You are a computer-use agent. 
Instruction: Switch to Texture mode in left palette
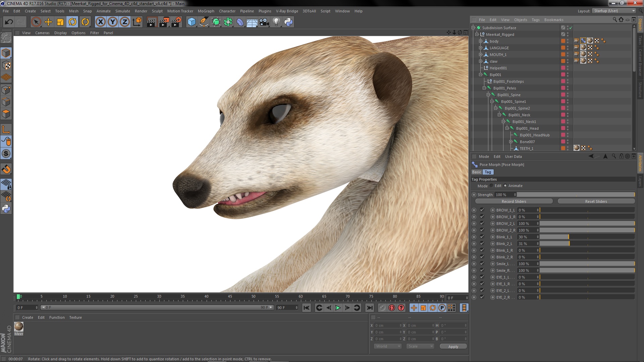[6, 65]
